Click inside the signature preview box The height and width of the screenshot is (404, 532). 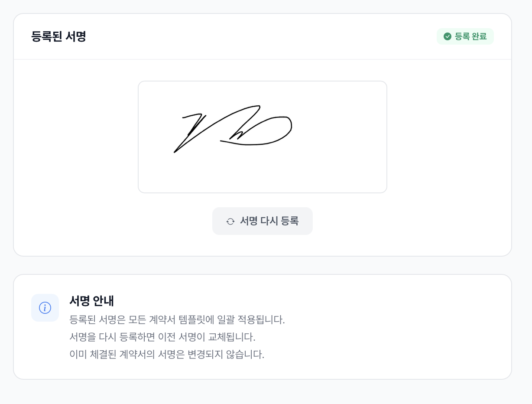(x=262, y=137)
